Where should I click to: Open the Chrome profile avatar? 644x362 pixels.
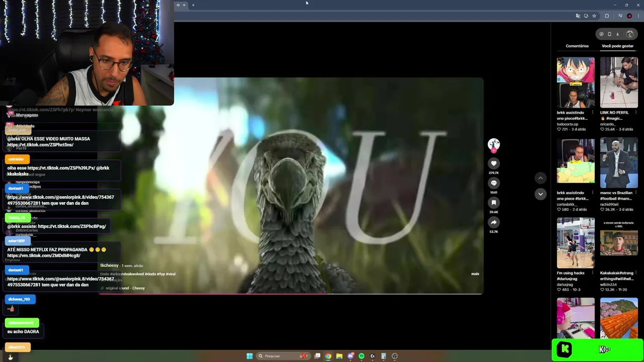[x=629, y=16]
